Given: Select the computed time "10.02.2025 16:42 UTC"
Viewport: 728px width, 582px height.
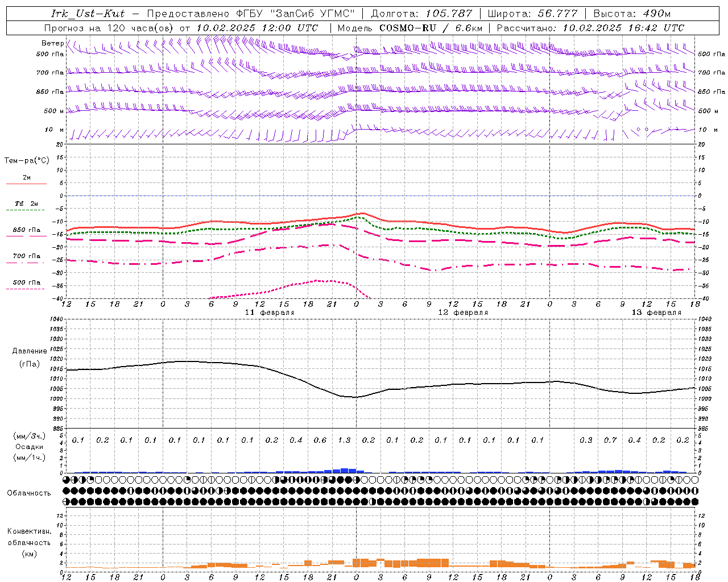Looking at the screenshot, I should click(623, 27).
